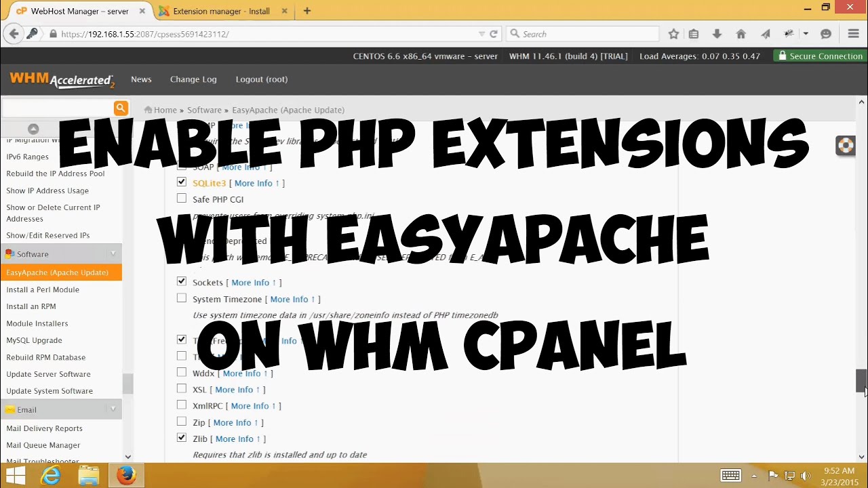Open the bookmarks list icon
The height and width of the screenshot is (488, 868).
tap(693, 34)
